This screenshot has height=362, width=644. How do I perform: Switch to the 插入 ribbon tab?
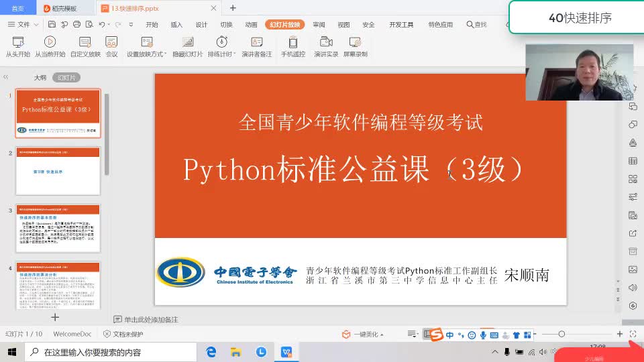click(176, 25)
